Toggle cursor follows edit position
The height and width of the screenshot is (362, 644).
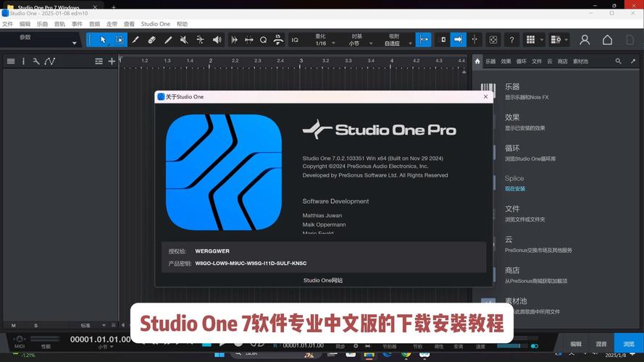tap(474, 40)
